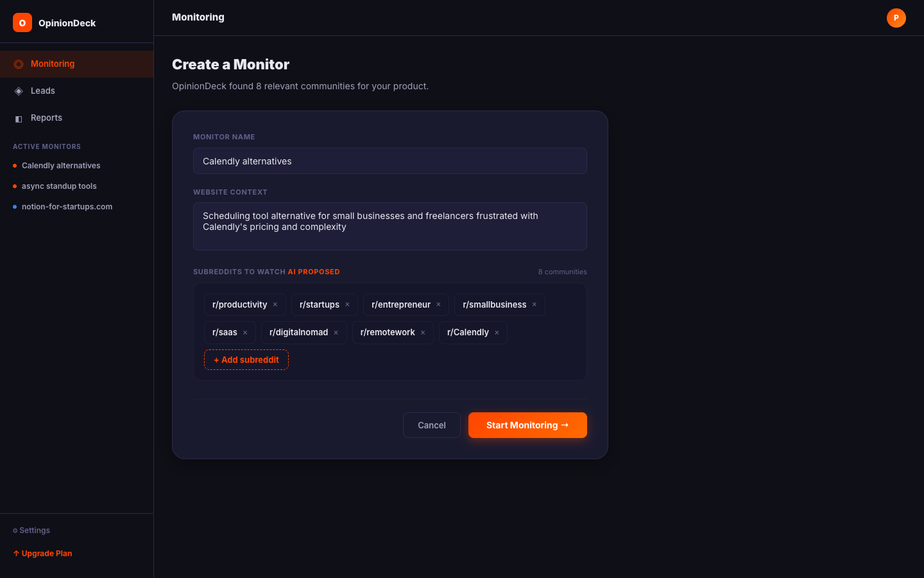Cancel the monitor creation
Viewport: 924px width, 578px height.
pos(431,425)
